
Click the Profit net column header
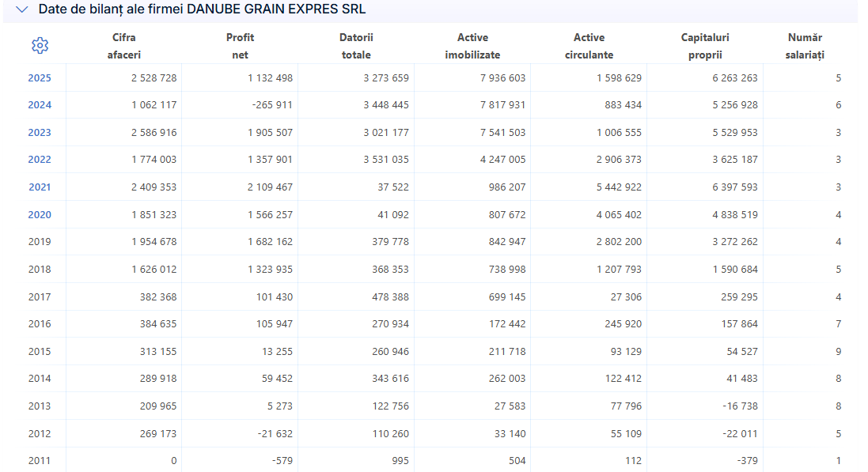point(240,46)
